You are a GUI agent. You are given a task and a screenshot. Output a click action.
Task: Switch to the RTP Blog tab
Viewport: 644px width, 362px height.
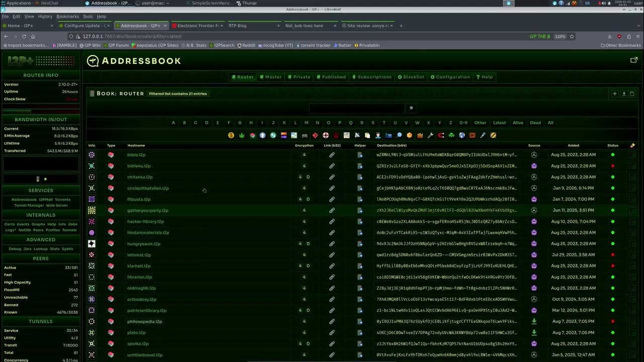click(237, 26)
